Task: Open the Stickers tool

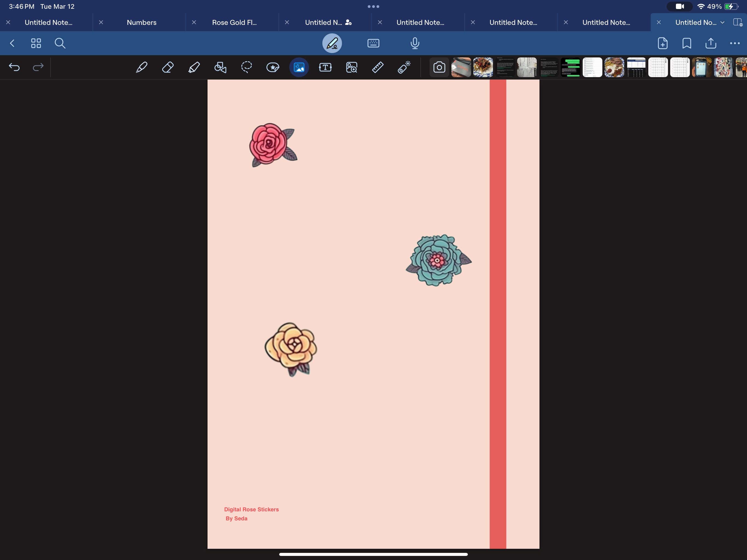Action: pyautogui.click(x=273, y=67)
